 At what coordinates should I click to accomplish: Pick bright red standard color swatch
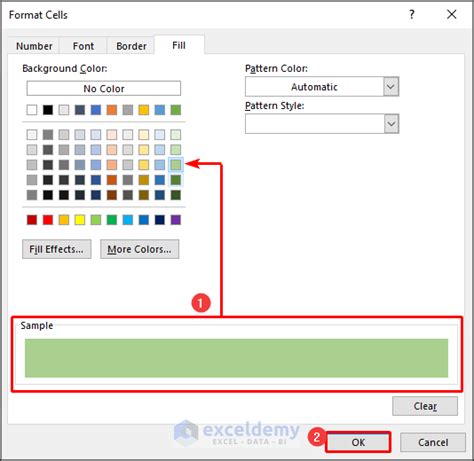tap(48, 220)
